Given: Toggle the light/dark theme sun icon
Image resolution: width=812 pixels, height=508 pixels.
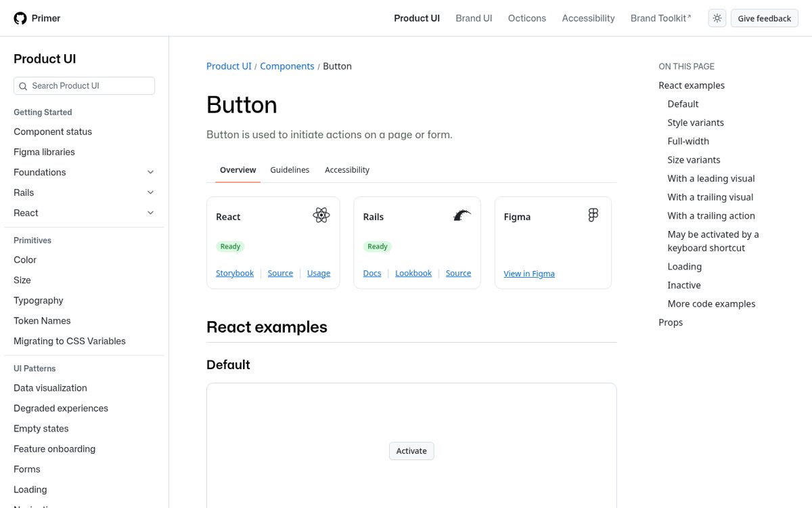Looking at the screenshot, I should [717, 18].
